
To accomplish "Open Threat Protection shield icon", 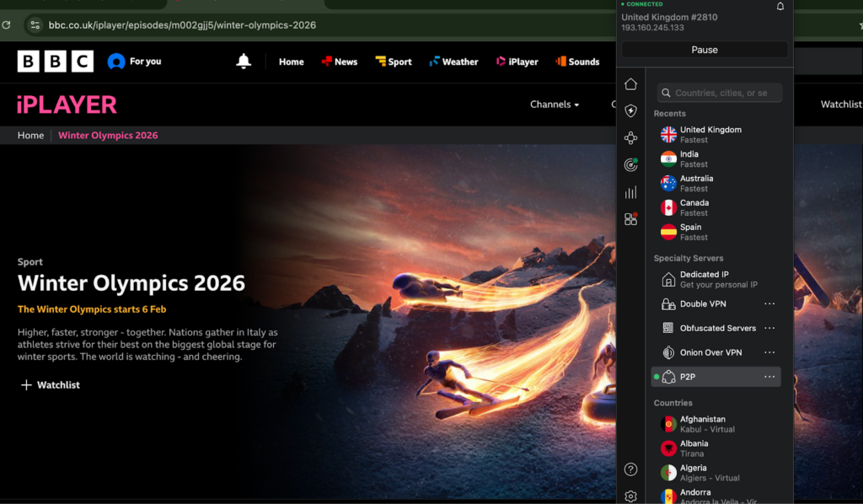I will tap(630, 110).
